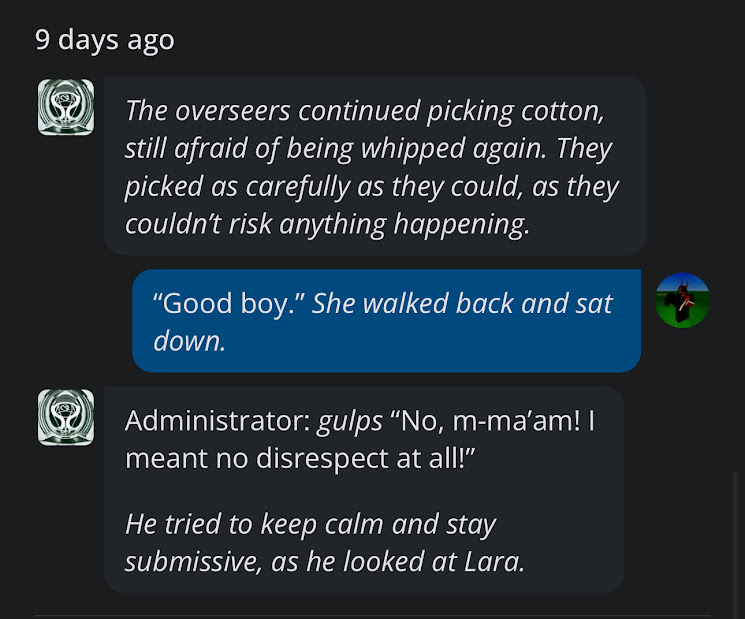This screenshot has width=745, height=619.
Task: Click the vertical scrollbar at the right edge
Action: tap(735, 545)
